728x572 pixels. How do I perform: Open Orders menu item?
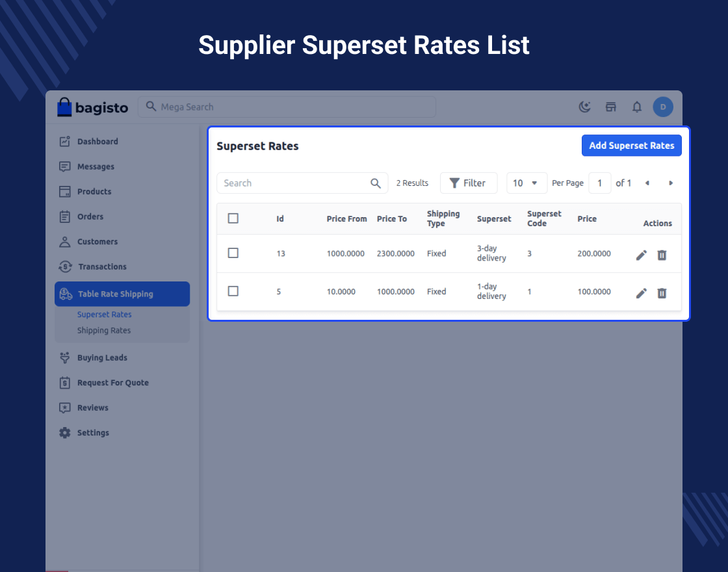tap(90, 216)
